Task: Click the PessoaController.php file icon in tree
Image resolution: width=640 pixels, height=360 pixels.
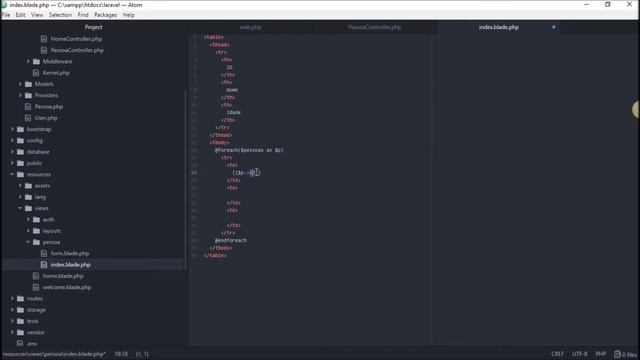Action: click(x=44, y=50)
